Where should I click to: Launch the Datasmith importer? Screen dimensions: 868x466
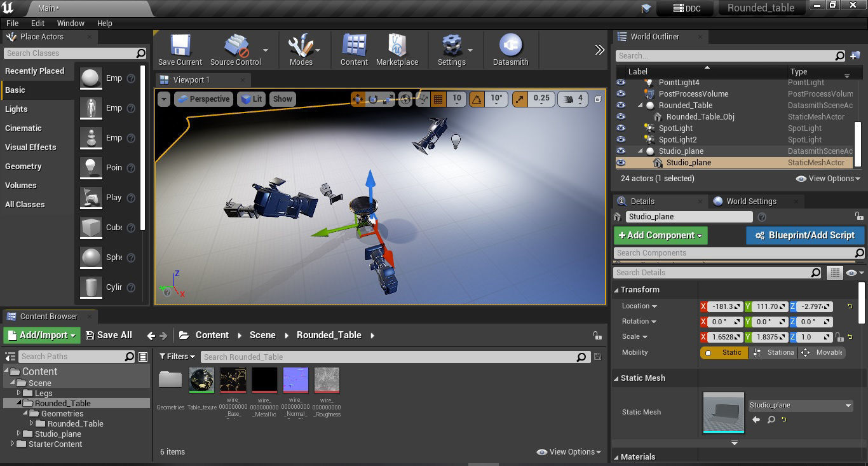510,50
